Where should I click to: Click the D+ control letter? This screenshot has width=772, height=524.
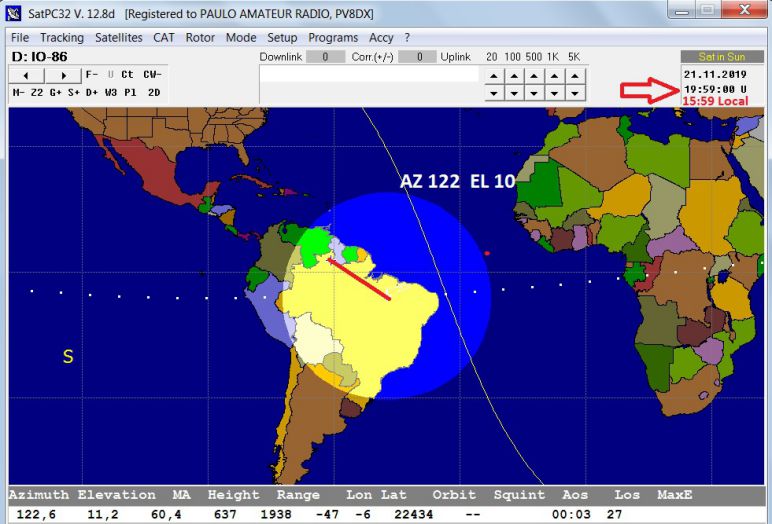[92, 92]
